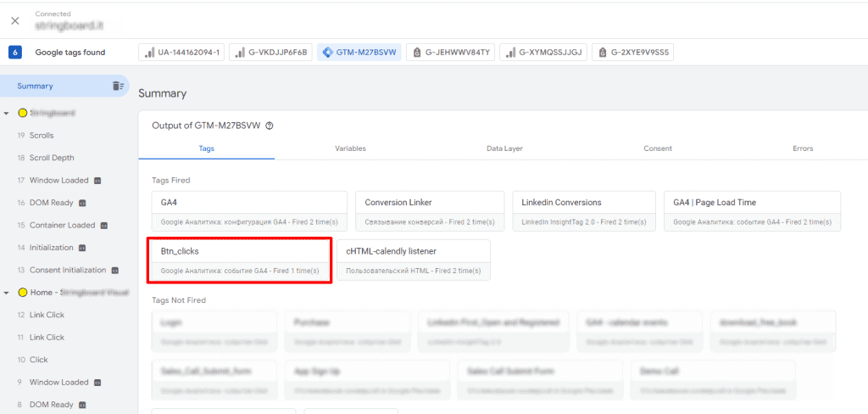Click the API icon beside 17 Window Loaded
The height and width of the screenshot is (414, 868).
coord(97,181)
